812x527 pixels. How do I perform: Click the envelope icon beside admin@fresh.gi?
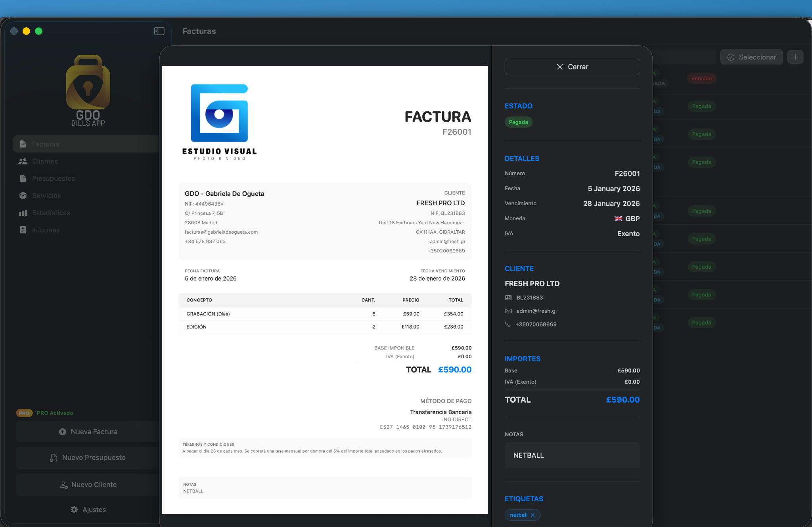click(508, 311)
